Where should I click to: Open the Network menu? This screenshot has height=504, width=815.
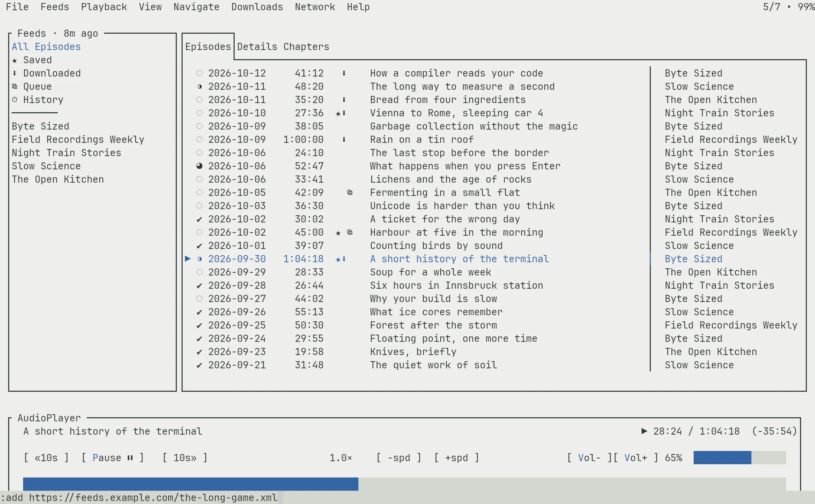[x=315, y=7]
